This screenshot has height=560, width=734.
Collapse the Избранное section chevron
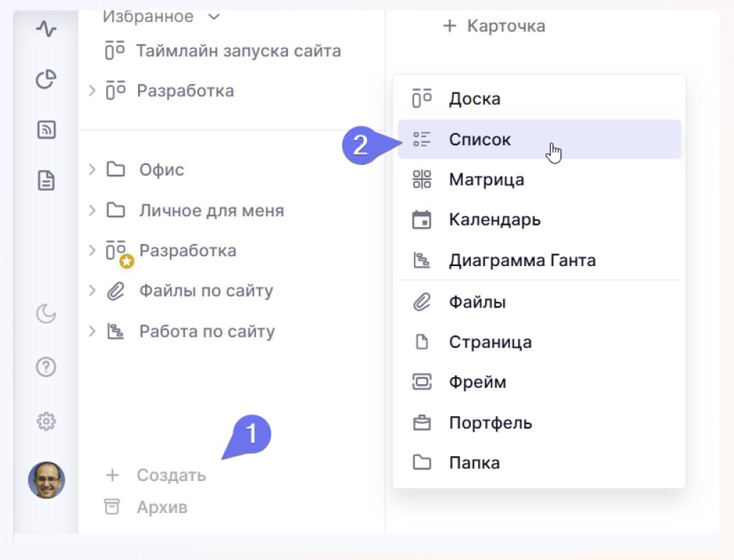click(213, 16)
